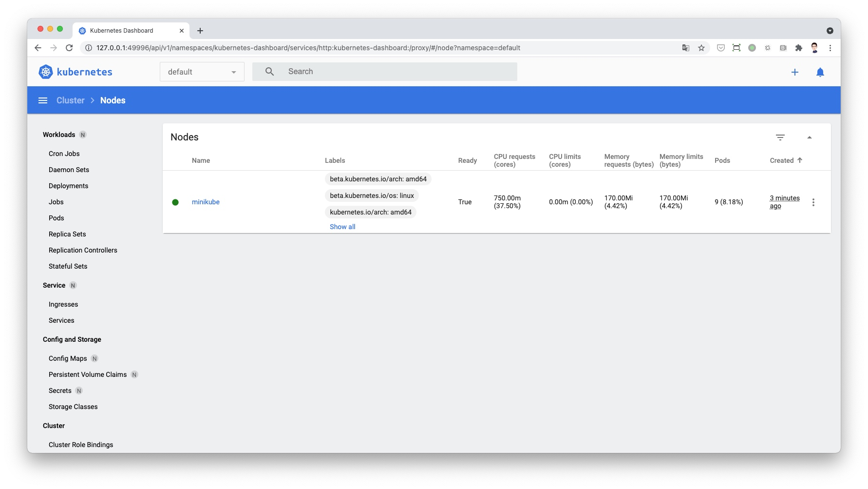The height and width of the screenshot is (489, 868).
Task: Open Chrome three-dot menu
Action: tap(830, 48)
